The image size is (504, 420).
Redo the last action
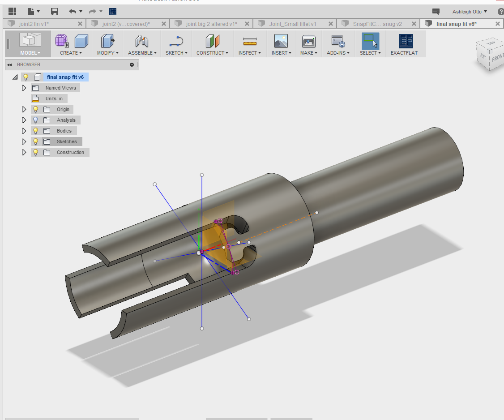point(93,12)
